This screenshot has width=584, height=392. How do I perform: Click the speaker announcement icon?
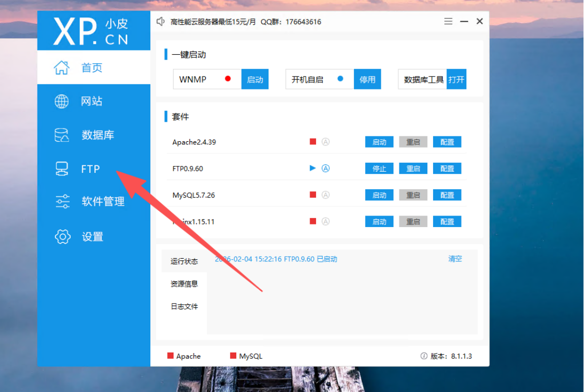[x=160, y=22]
